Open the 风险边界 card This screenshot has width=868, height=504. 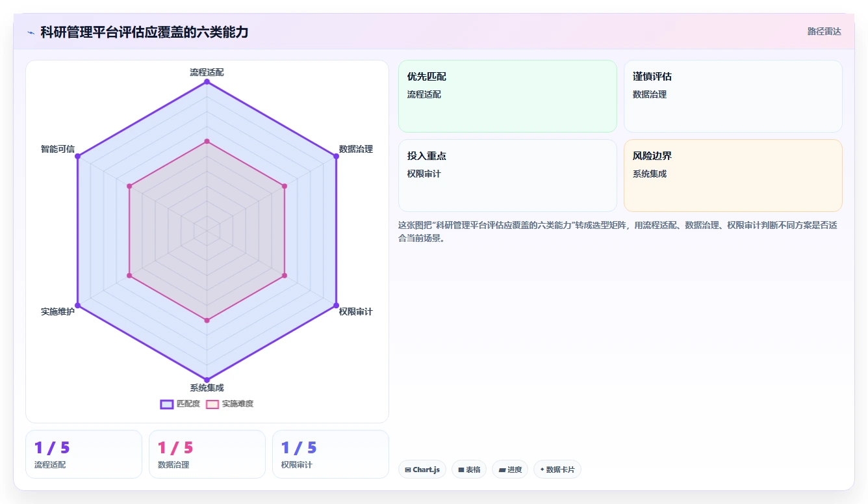[733, 176]
